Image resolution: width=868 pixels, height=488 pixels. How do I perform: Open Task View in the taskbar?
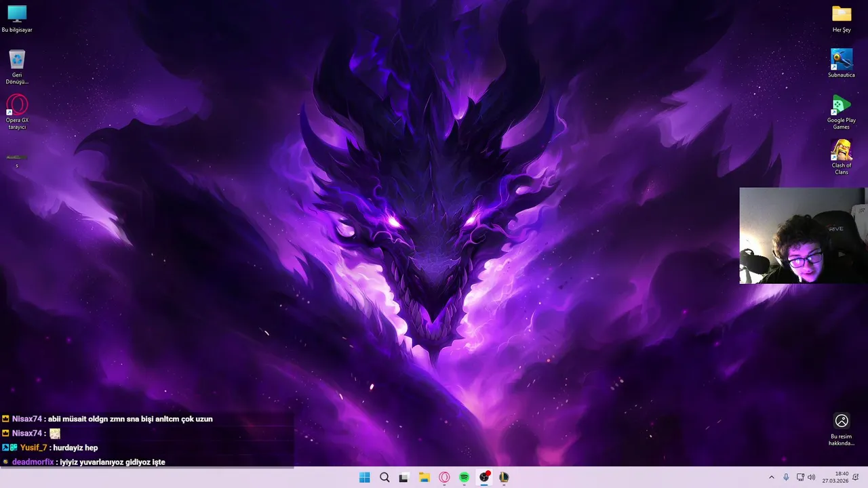click(404, 477)
